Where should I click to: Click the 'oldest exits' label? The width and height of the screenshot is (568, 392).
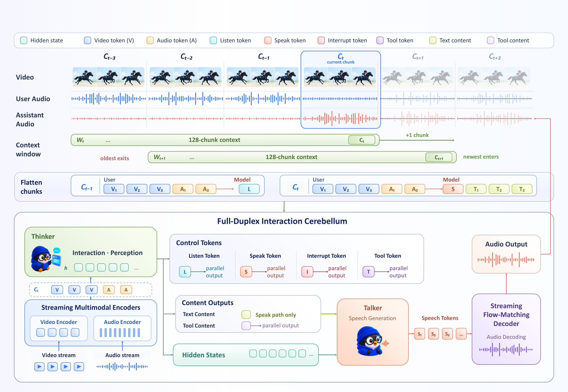point(115,158)
